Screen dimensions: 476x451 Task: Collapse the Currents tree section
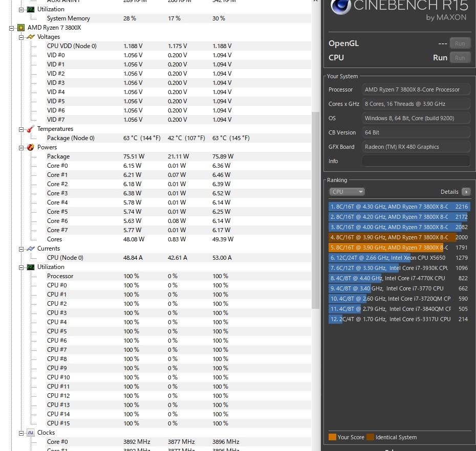21,249
